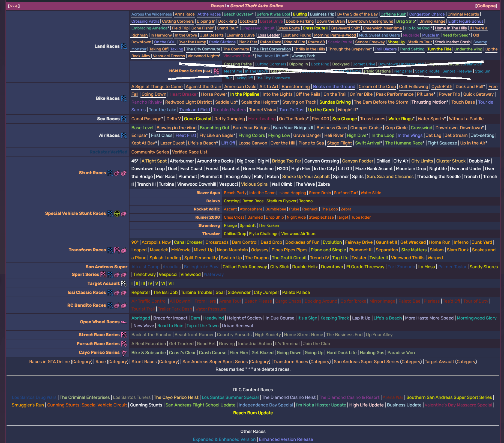
Task: Open the 'Community Series' link
Action: point(150,152)
